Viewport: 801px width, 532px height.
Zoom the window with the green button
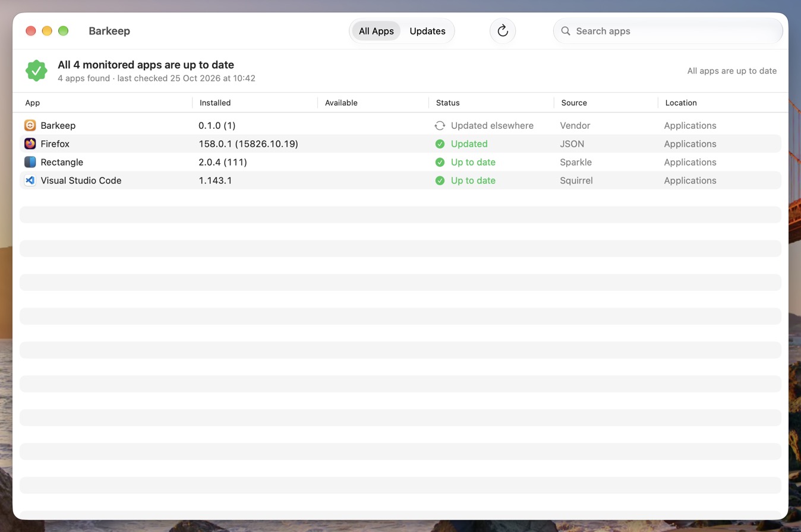[x=63, y=31]
